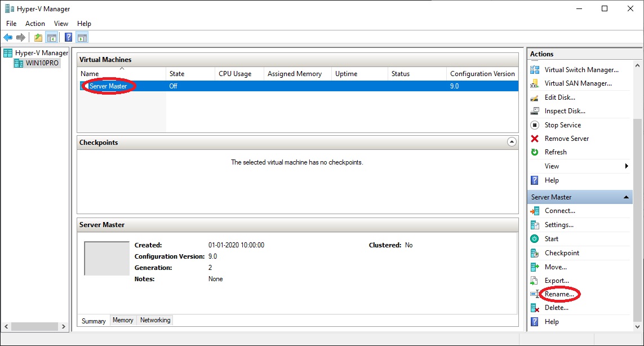Screen dimensions: 644x346
Task: Select the Server Master virtual machine row
Action: tap(297, 86)
